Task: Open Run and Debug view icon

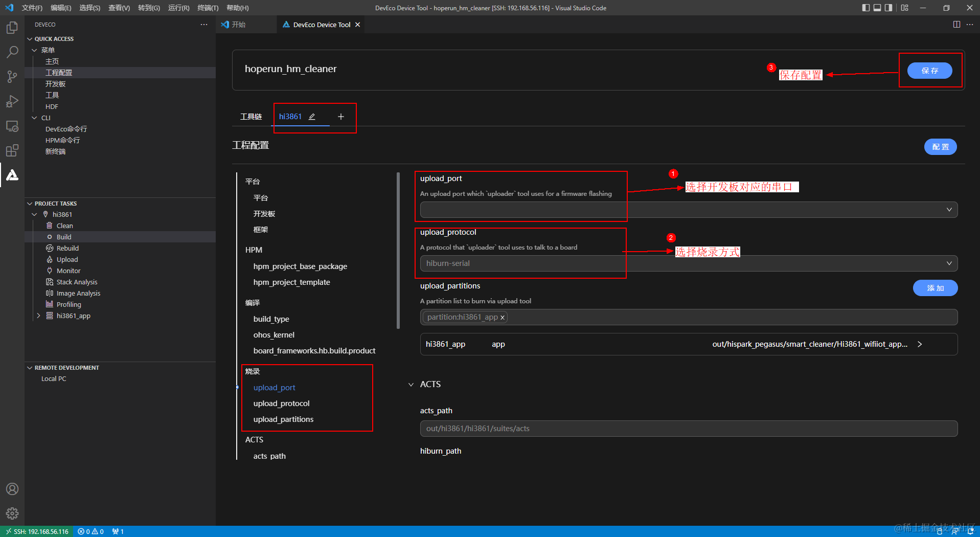Action: click(x=12, y=101)
